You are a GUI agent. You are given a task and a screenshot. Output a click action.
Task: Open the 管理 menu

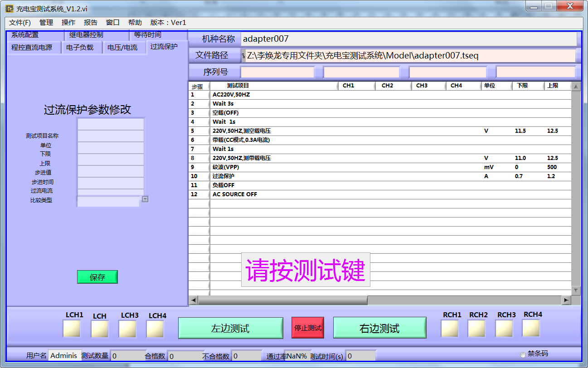46,23
